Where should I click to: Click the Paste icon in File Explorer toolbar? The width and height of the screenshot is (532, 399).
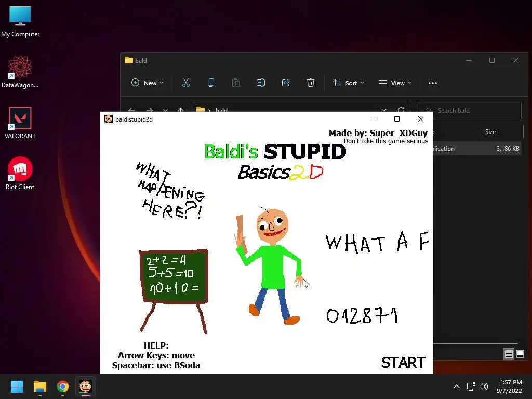(x=236, y=83)
